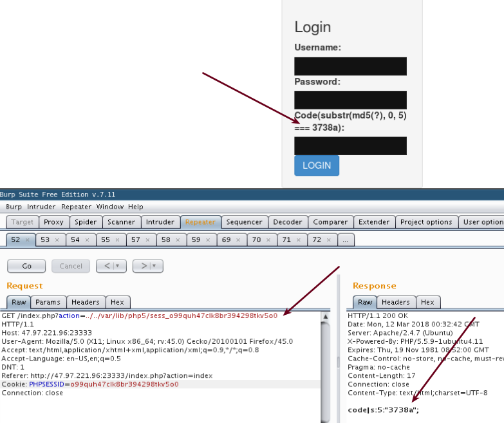504x423 pixels.
Task: Close Repeater tab 71
Action: point(299,240)
